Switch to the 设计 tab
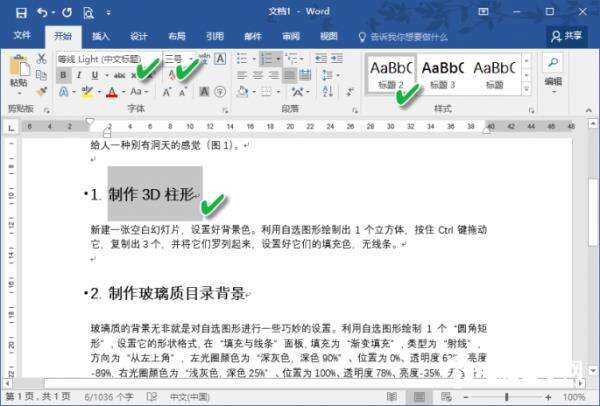The image size is (600, 406). coord(139,36)
